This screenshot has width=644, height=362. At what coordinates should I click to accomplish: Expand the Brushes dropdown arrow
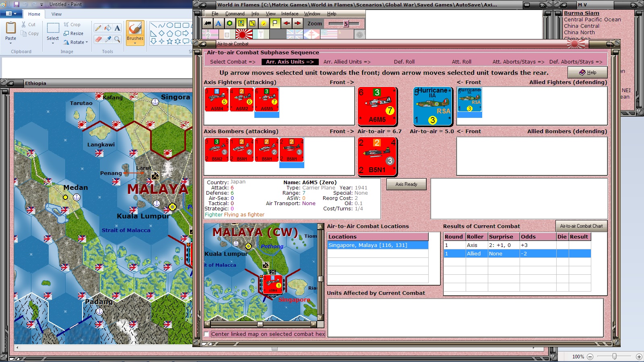(135, 43)
